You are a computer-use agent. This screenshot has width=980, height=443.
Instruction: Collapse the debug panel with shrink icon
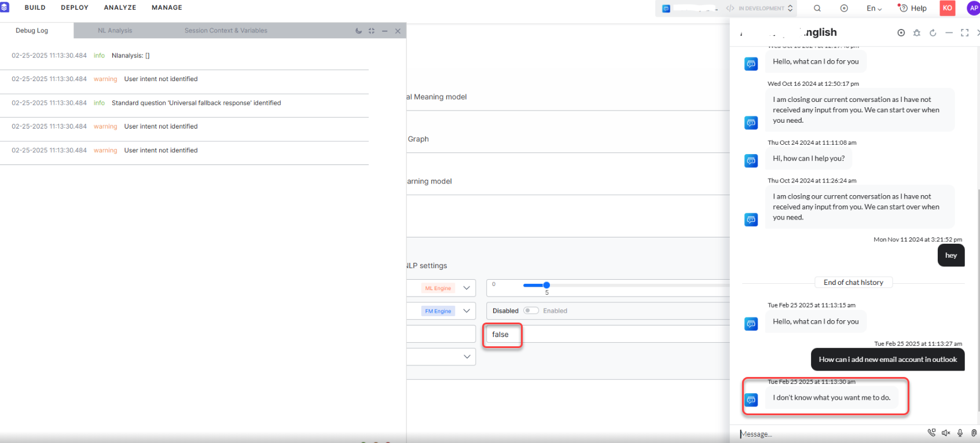click(x=372, y=31)
